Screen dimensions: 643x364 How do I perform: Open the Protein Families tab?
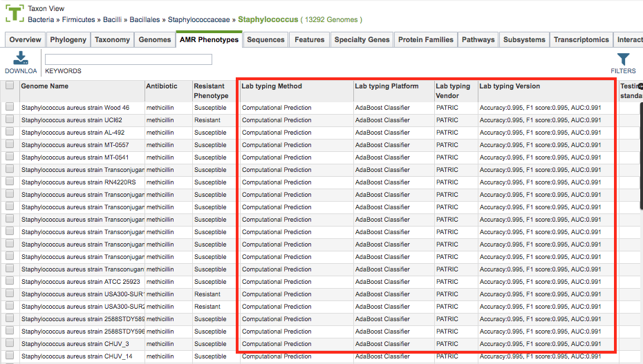pos(426,40)
